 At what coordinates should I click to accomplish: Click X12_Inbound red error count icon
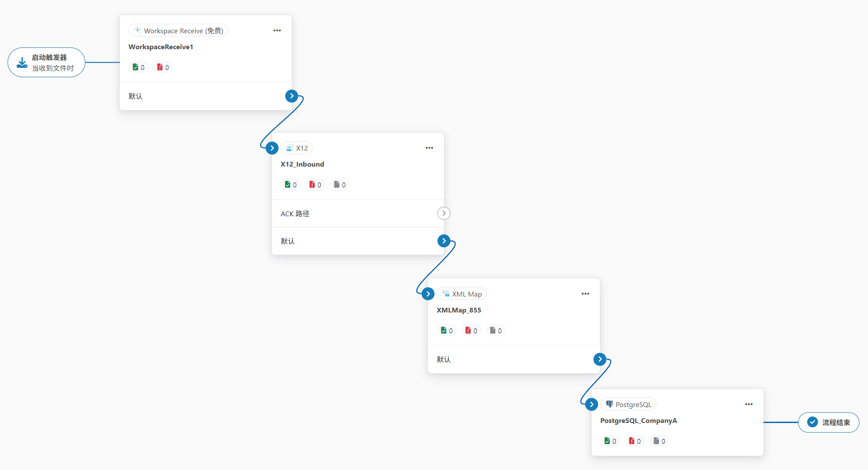coord(312,185)
